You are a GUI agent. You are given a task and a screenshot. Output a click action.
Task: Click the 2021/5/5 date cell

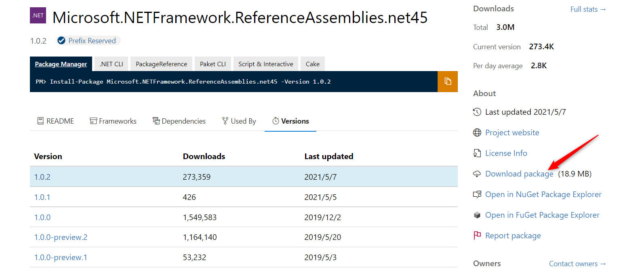320,197
